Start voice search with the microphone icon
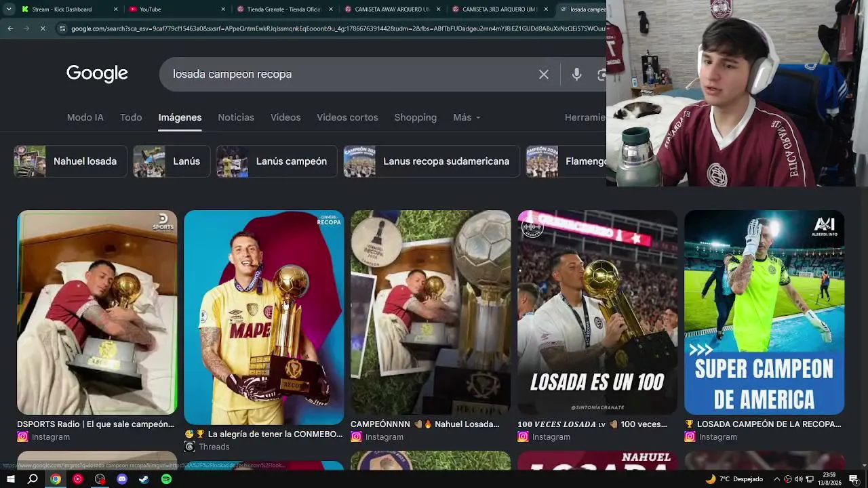 [576, 75]
